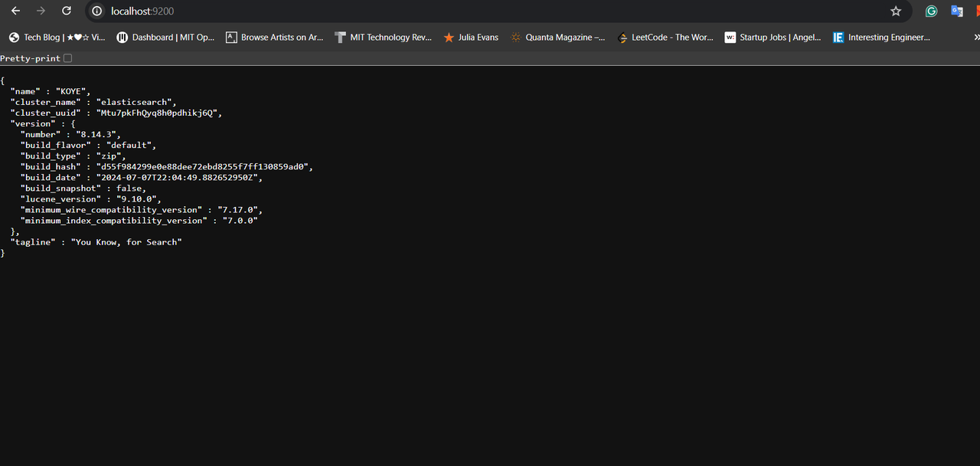
Task: Open the MIT Technology Review bookmark
Action: click(x=384, y=37)
